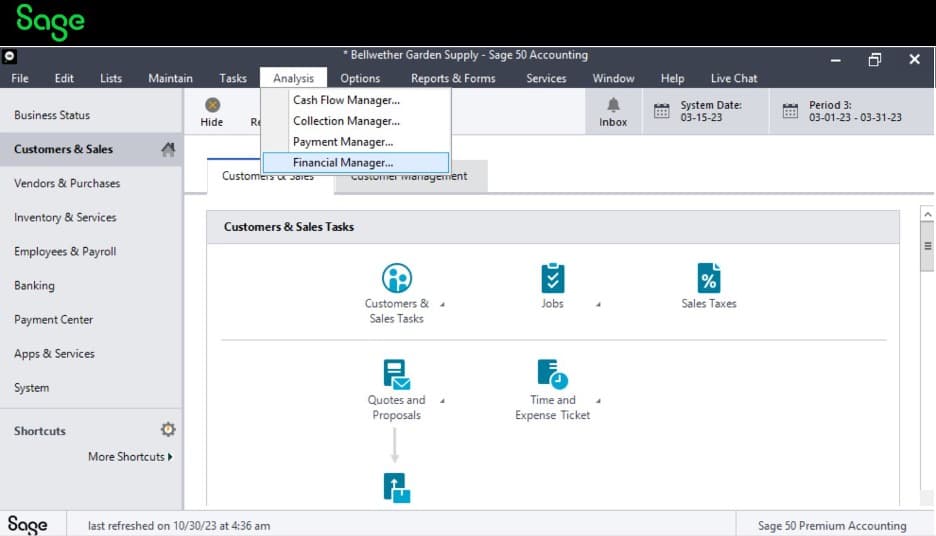
Task: Open the Edit menu
Action: point(64,78)
